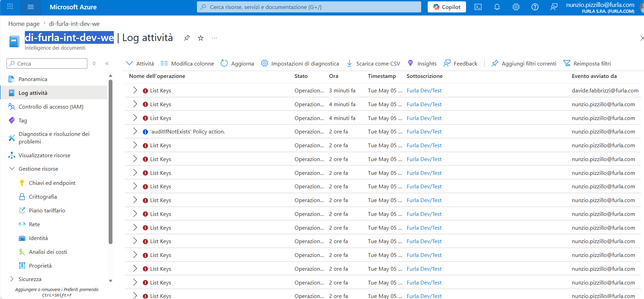Image resolution: width=644 pixels, height=299 pixels.
Task: Expand the List Keys row from 3 minuti fa
Action: pyautogui.click(x=135, y=90)
